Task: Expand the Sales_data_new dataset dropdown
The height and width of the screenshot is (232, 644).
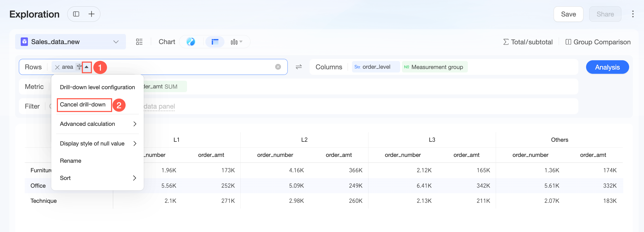Action: click(x=116, y=42)
